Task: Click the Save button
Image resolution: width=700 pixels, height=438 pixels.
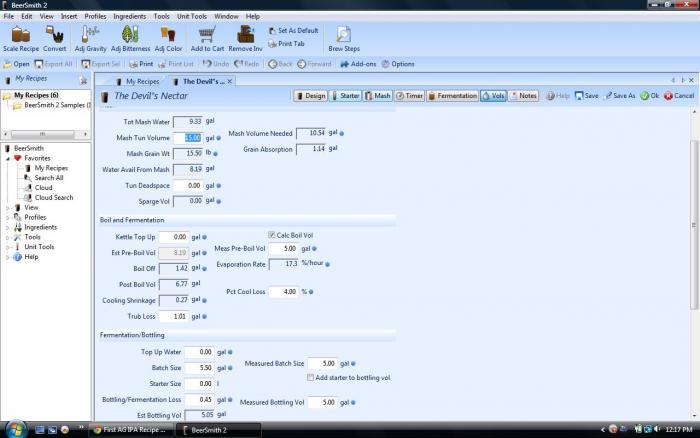Action: coord(587,96)
